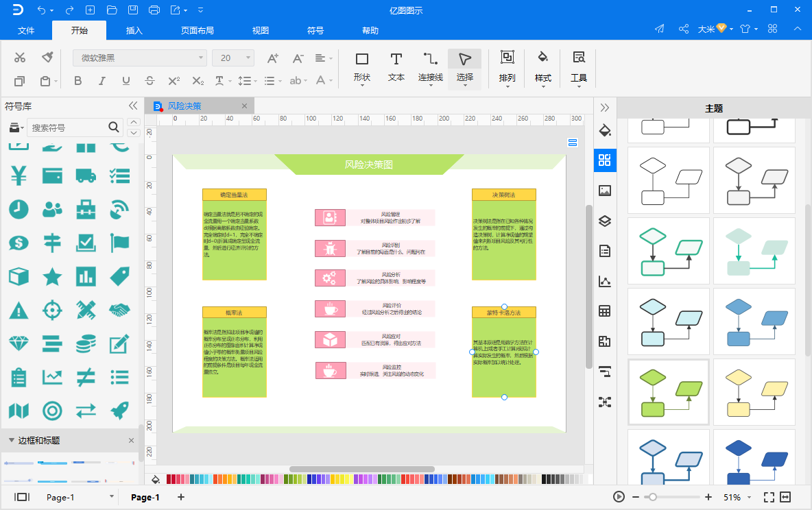The width and height of the screenshot is (812, 510).
Task: Open the 页面布局 ribbon tab
Action: click(x=198, y=31)
